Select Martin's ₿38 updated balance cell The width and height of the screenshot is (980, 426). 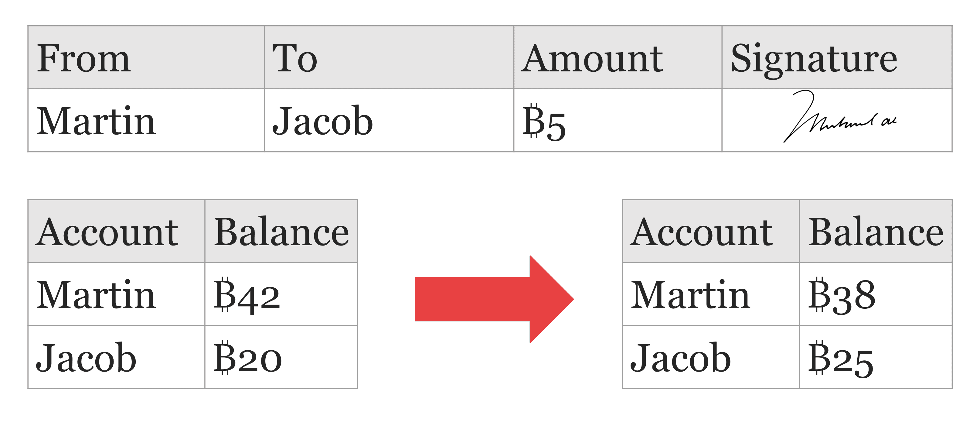pyautogui.click(x=876, y=294)
